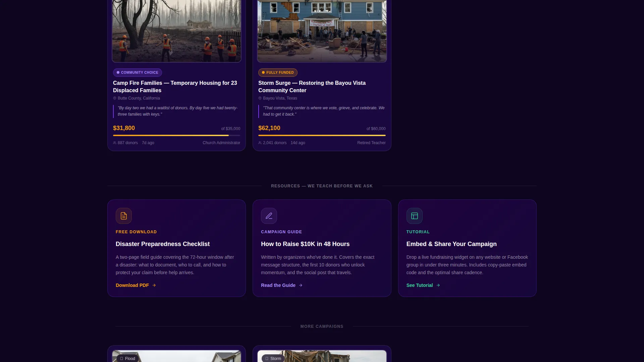Open the Download PDF link
644x362 pixels.
point(136,285)
